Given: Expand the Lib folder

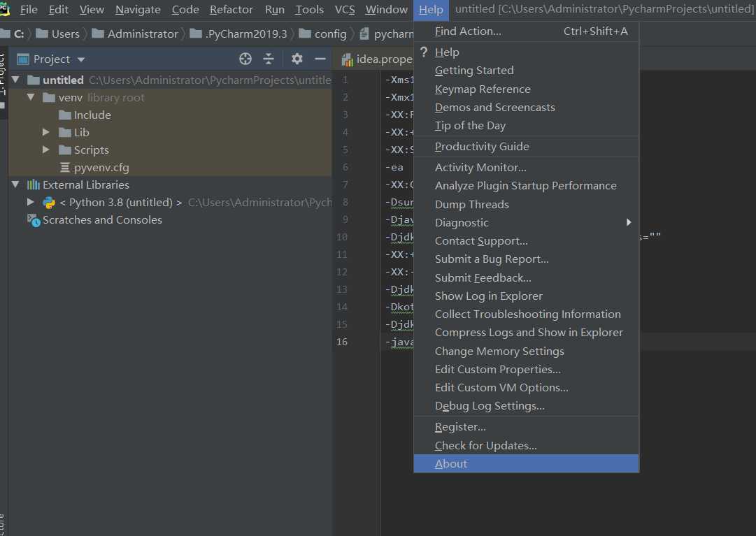Looking at the screenshot, I should pos(45,132).
